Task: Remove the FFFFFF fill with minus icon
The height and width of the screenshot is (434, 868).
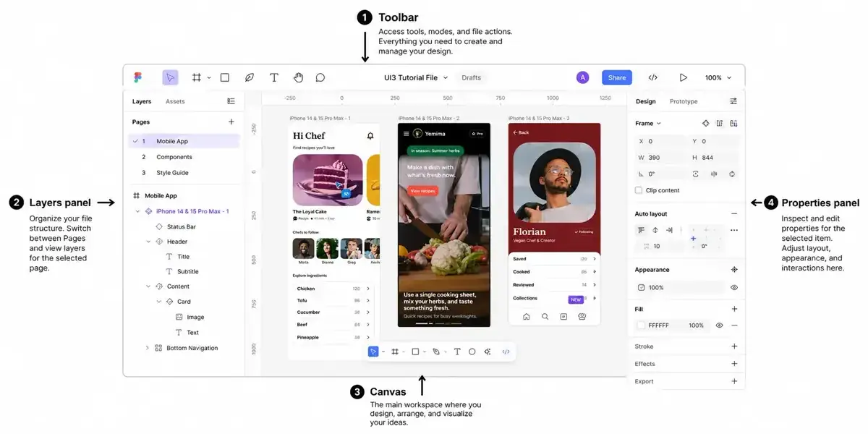Action: tap(734, 325)
